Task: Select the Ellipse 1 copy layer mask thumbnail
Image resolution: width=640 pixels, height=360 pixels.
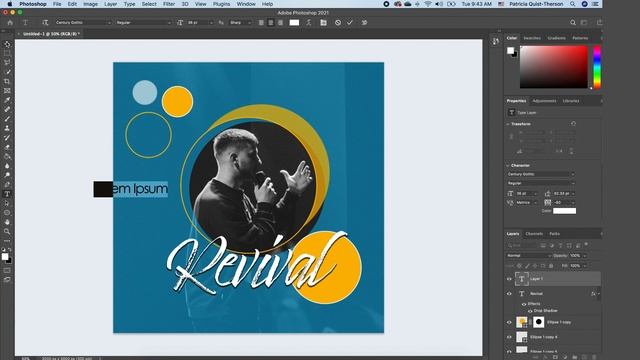Action: click(539, 322)
